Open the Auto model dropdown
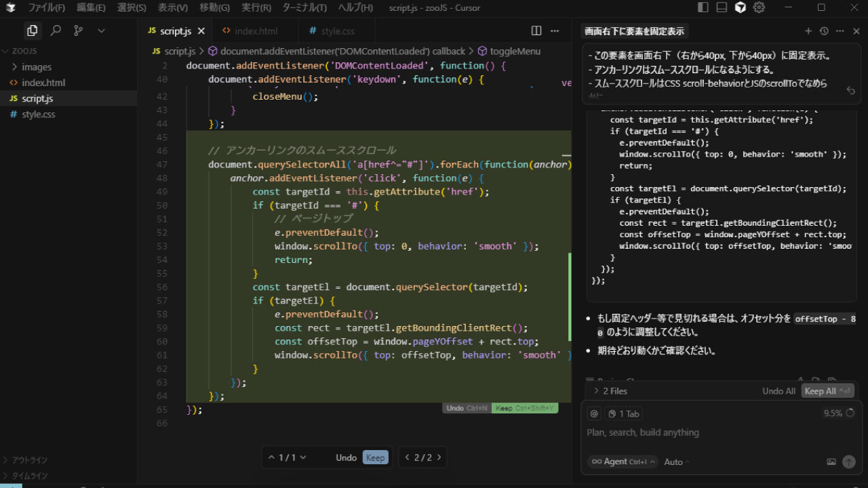 click(x=676, y=462)
